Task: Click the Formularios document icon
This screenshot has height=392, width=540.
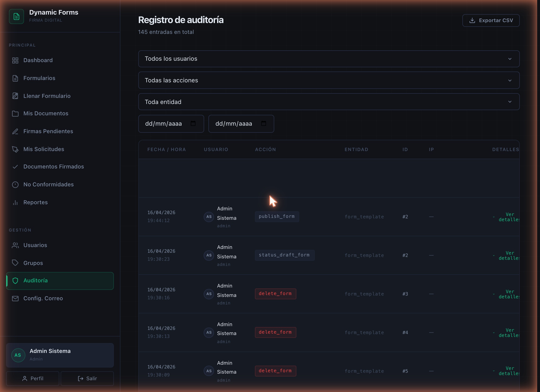Action: pyautogui.click(x=15, y=78)
